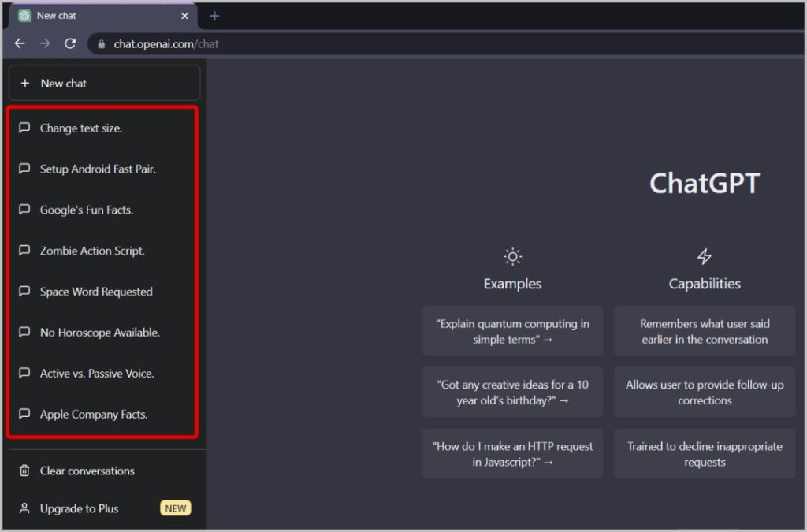The width and height of the screenshot is (807, 532).
Task: Click chat bubble icon beside Space Word Requested
Action: point(24,291)
